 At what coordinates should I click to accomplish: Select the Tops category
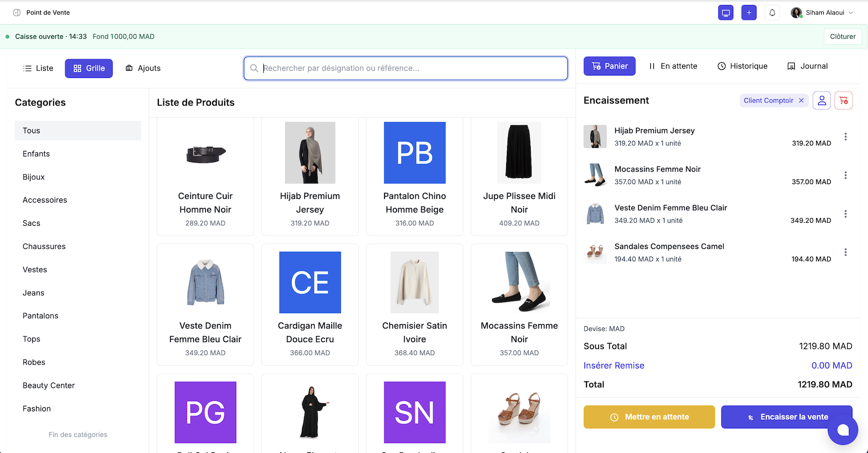(x=78, y=339)
